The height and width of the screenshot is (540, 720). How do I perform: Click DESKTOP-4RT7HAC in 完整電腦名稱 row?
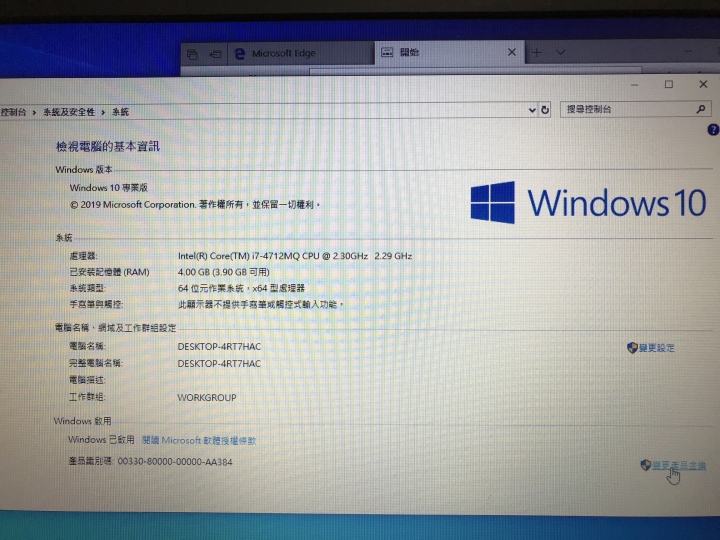[219, 364]
